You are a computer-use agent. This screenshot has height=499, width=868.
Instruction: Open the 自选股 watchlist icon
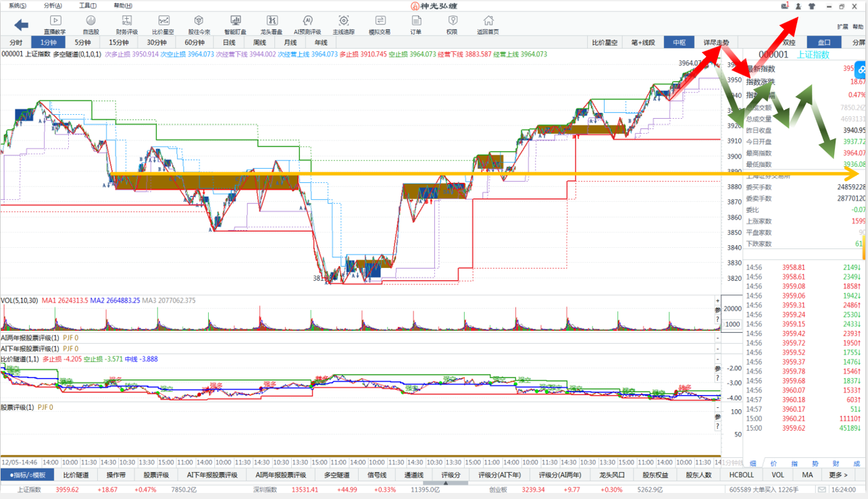tap(91, 24)
